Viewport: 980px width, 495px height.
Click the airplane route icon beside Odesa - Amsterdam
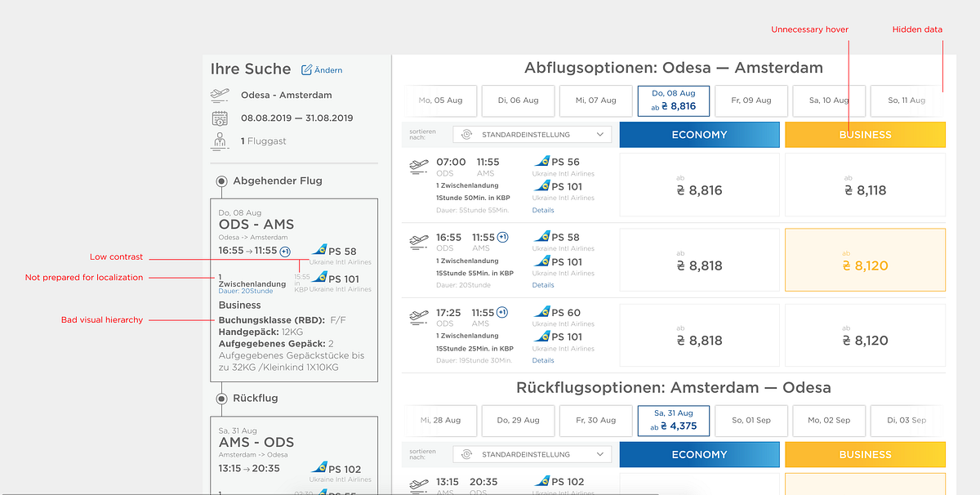coord(220,95)
